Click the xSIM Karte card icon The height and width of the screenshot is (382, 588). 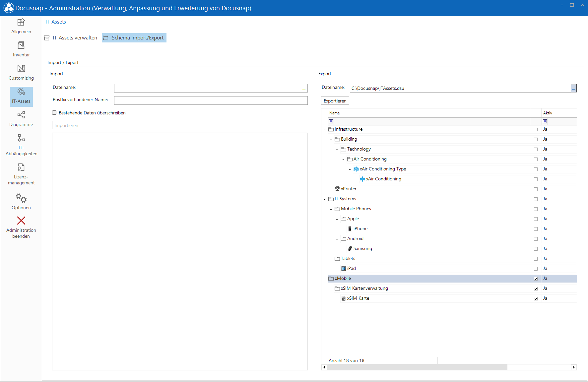pos(344,298)
